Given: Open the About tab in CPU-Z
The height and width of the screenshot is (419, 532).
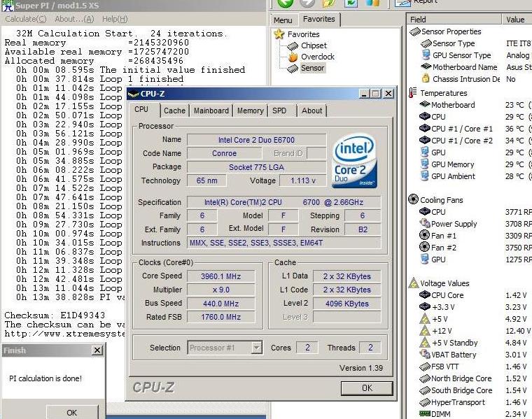Looking at the screenshot, I should pos(311,111).
